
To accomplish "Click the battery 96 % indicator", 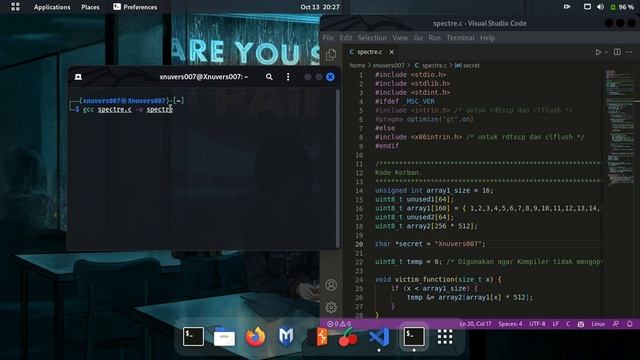I will coord(622,7).
